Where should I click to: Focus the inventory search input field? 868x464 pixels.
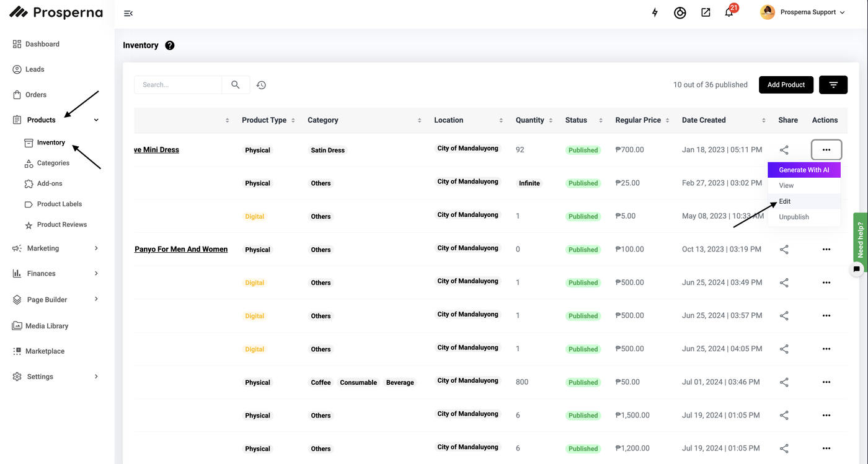[x=178, y=85]
